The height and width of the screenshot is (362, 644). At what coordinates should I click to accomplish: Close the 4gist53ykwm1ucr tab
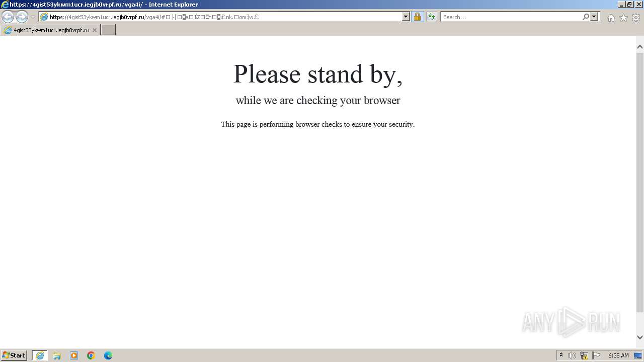(x=94, y=30)
